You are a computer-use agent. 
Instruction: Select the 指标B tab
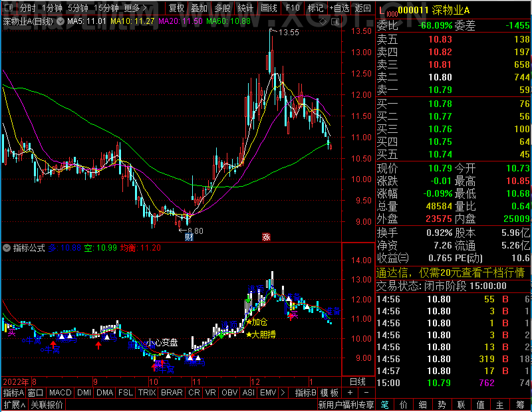[x=306, y=392]
